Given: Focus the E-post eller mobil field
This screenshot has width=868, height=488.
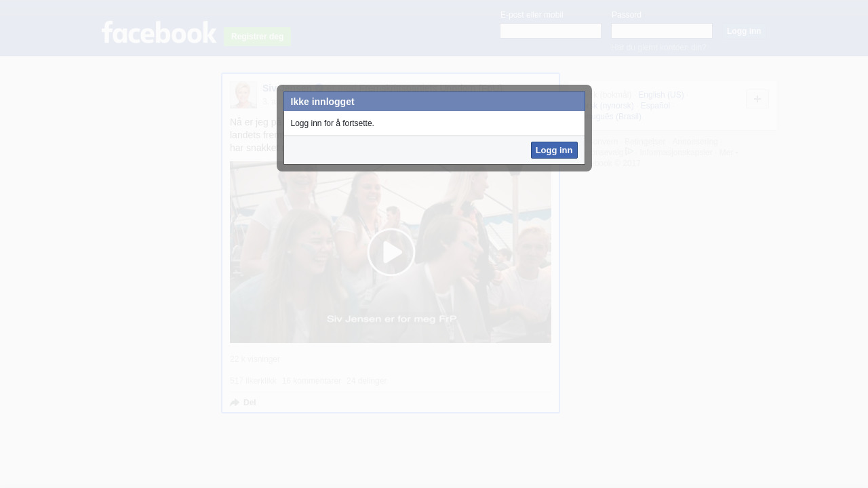Looking at the screenshot, I should click(550, 31).
